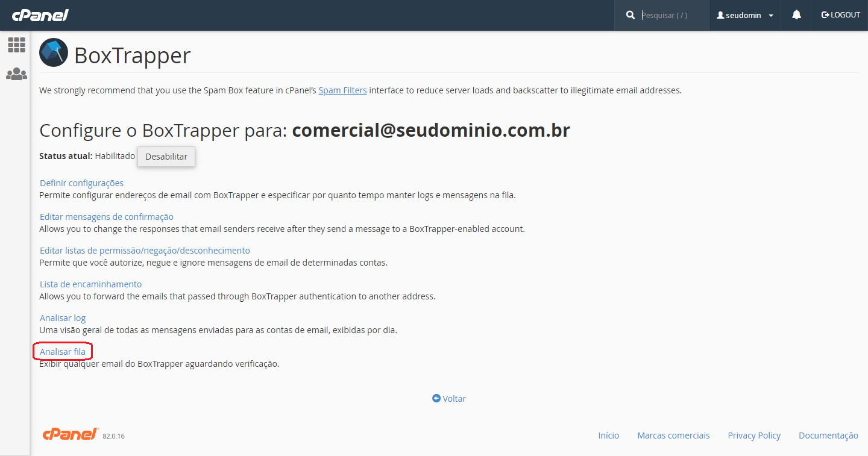868x456 pixels.
Task: Click the comercial@seudominio.com.br email text
Action: (x=431, y=131)
